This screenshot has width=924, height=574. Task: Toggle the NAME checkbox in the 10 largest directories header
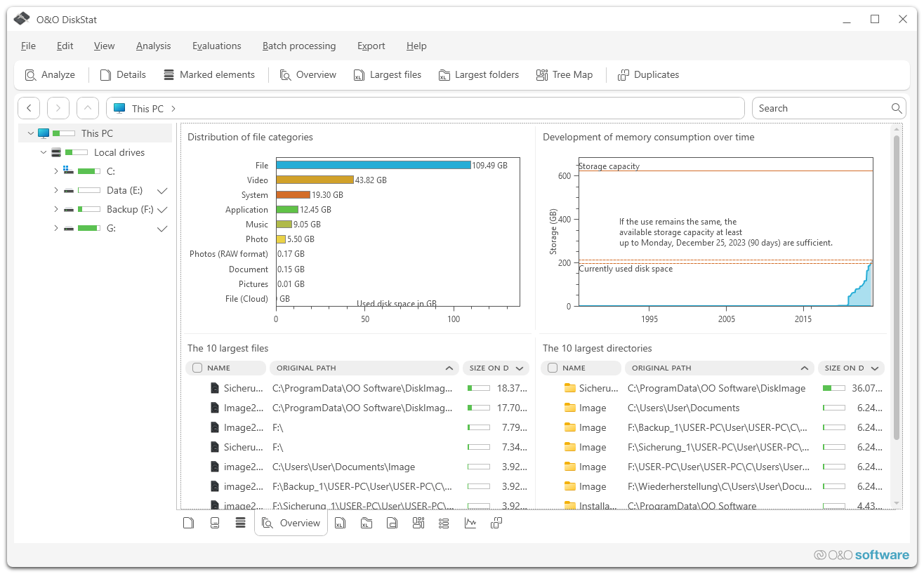coord(553,368)
